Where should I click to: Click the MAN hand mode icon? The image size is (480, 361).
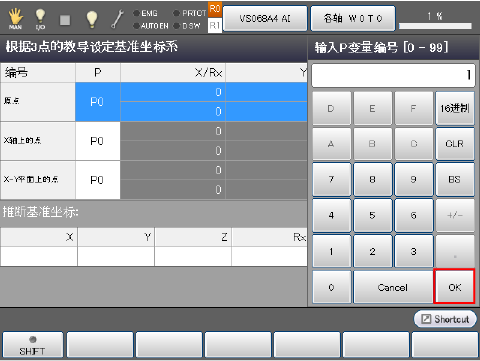click(15, 19)
